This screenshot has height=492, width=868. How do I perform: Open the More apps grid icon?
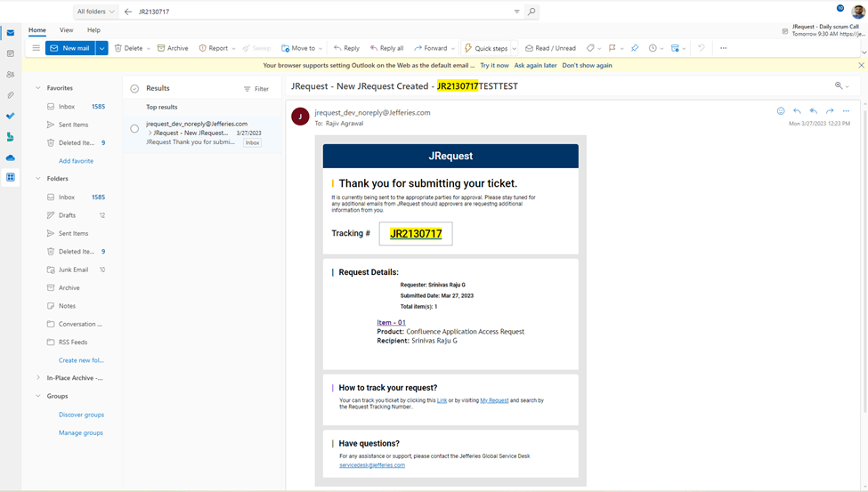[11, 178]
